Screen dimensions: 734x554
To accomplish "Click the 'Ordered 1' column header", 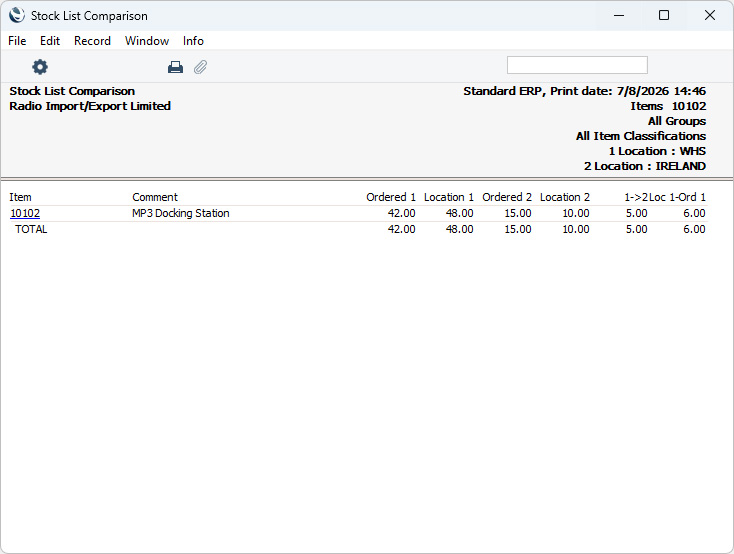I will (391, 197).
